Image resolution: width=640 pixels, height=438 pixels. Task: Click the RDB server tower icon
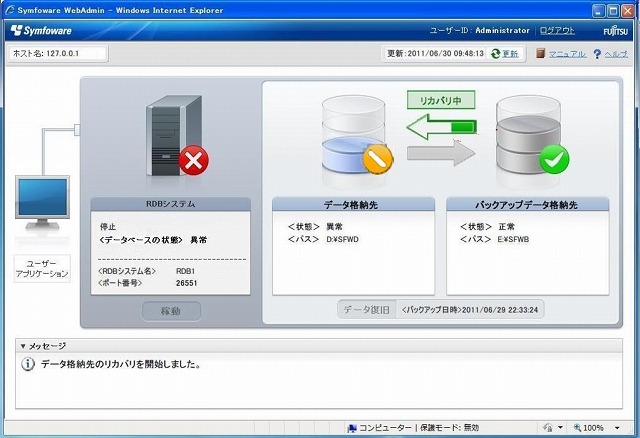point(173,136)
